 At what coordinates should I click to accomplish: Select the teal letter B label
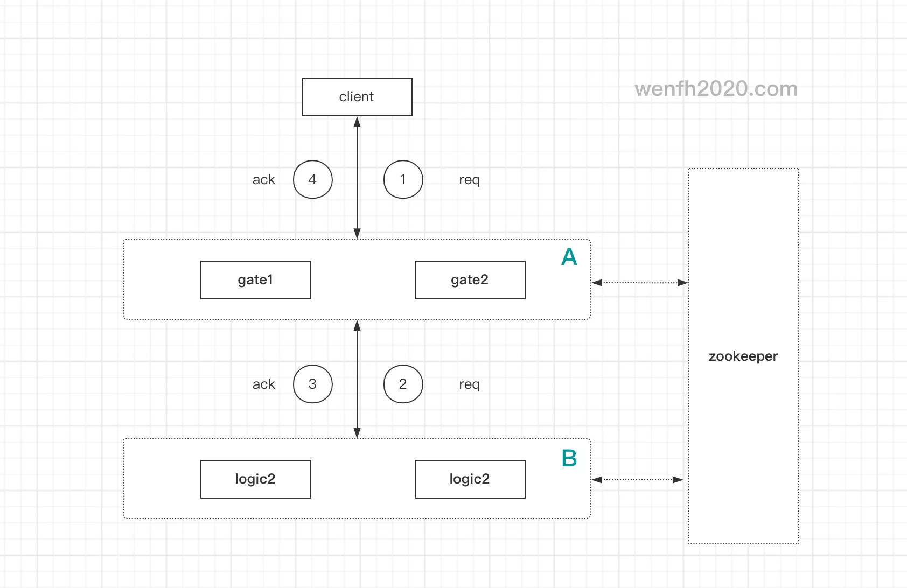pos(569,459)
